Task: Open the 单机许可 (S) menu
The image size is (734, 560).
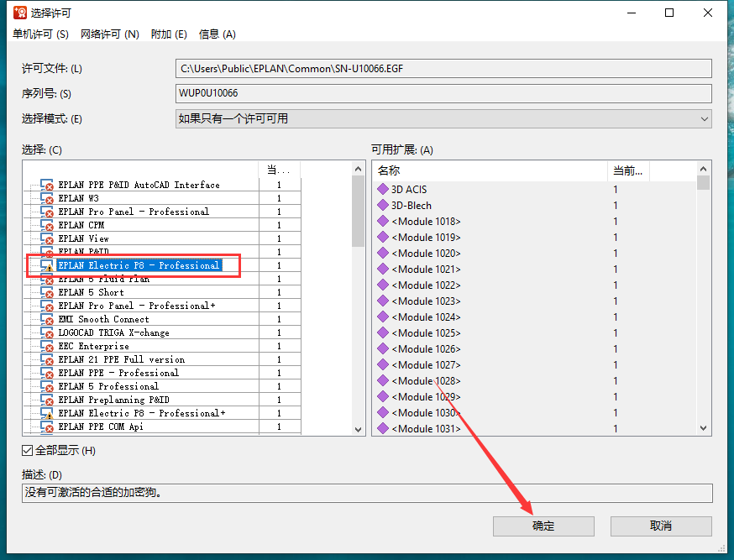Action: tap(40, 34)
